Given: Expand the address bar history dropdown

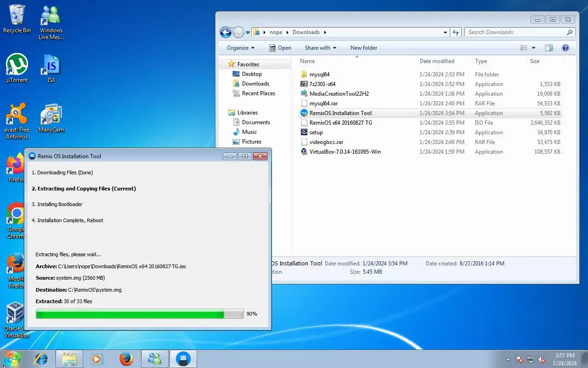Looking at the screenshot, I should (x=445, y=32).
